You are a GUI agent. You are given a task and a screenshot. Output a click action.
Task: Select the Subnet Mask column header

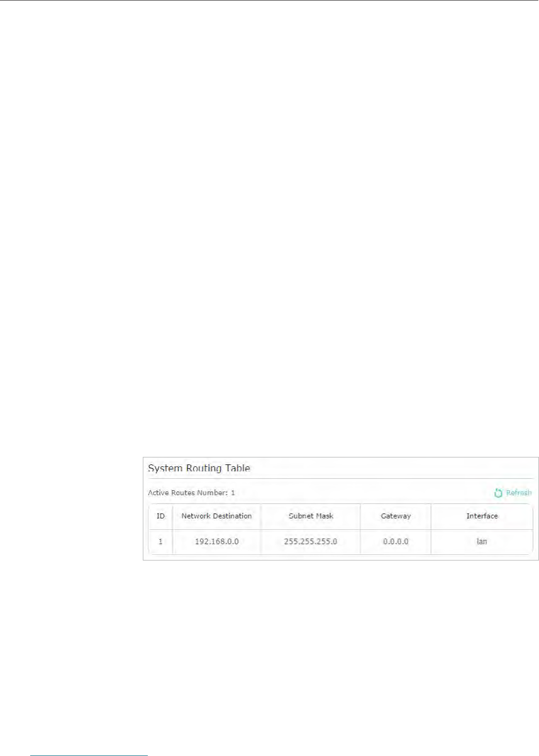pos(311,516)
